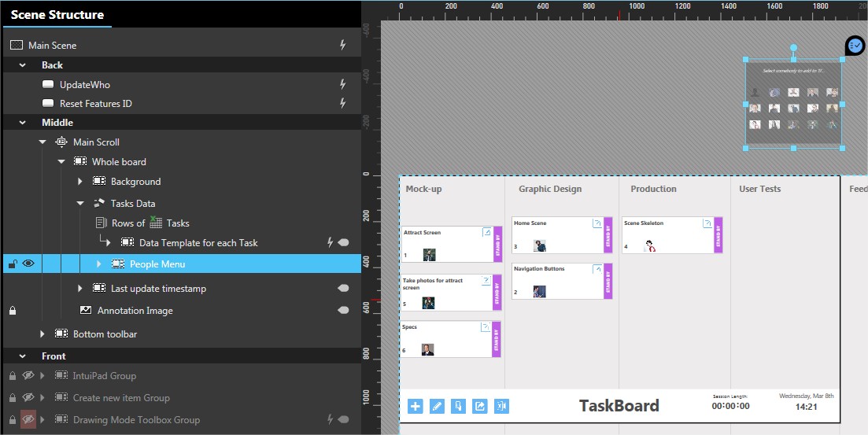Toggle oval tag on Last update timestamp
The image size is (868, 435).
(x=343, y=288)
